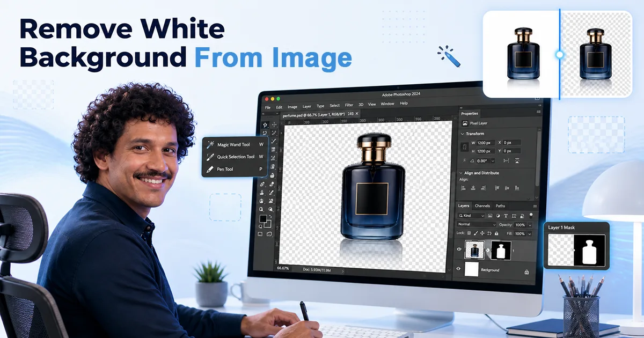This screenshot has width=644, height=338.
Task: Open the Type menu
Action: pyautogui.click(x=320, y=106)
